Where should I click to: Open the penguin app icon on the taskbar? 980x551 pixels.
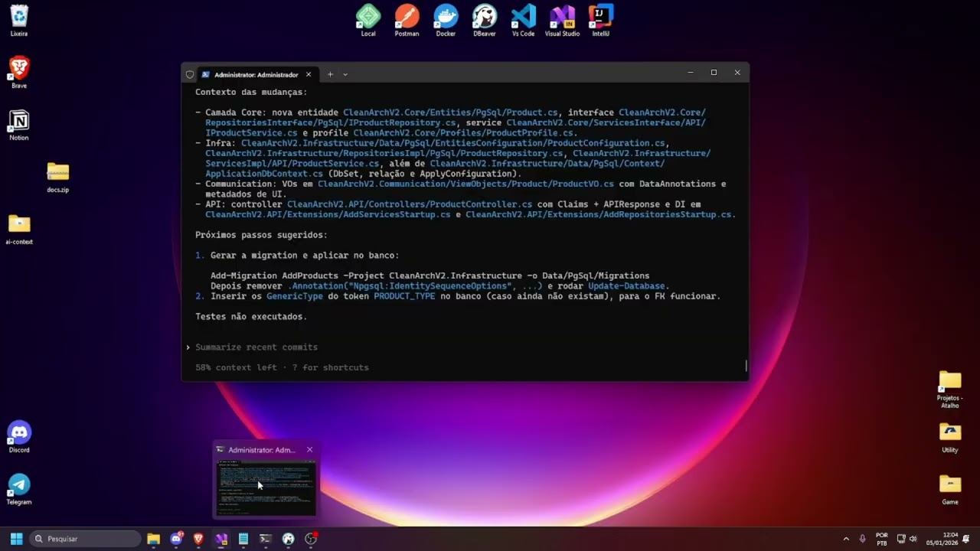pyautogui.click(x=288, y=539)
